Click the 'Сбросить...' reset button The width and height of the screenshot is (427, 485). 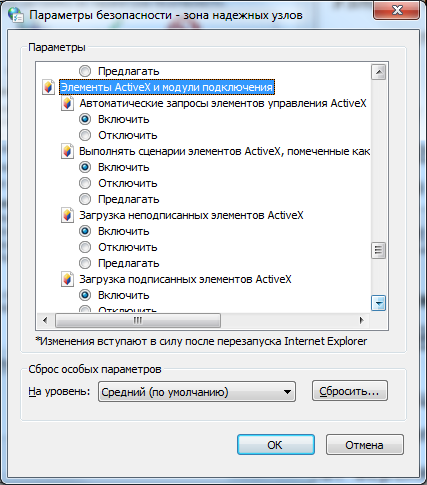tap(350, 391)
